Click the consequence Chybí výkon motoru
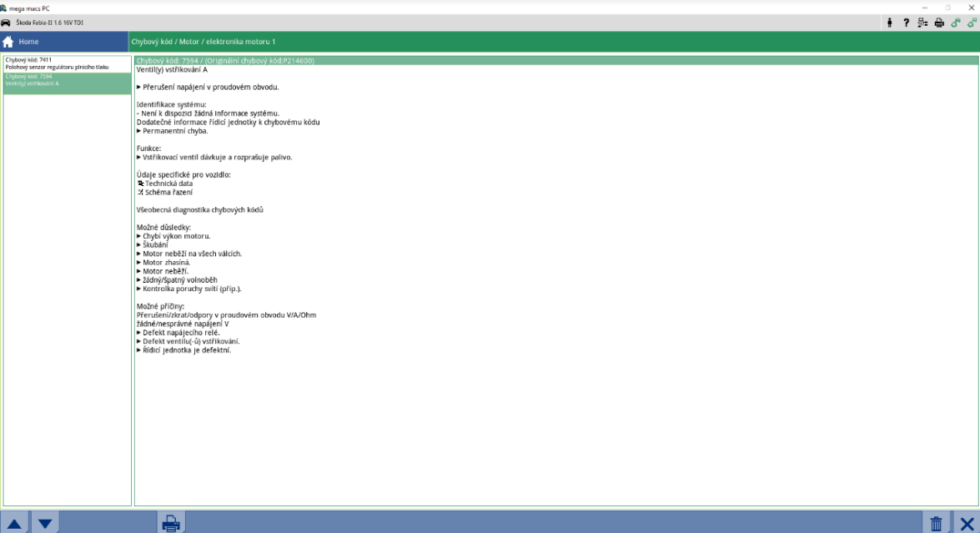This screenshot has height=533, width=980. (x=176, y=236)
